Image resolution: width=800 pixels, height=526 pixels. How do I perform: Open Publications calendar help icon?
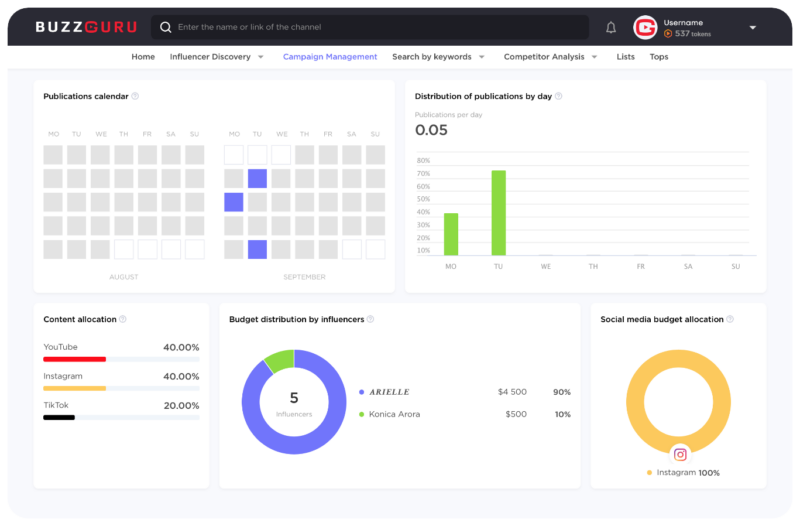click(135, 96)
